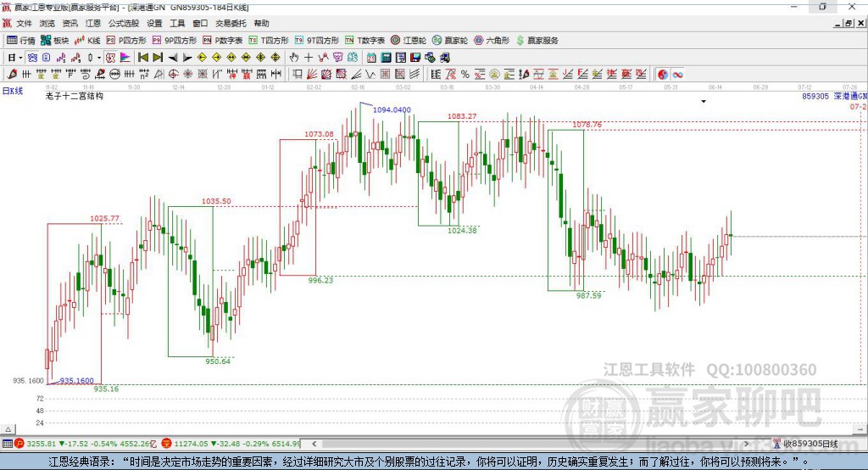Expand the candlestick style dropdown arrow
The height and width of the screenshot is (470, 868).
99,58
